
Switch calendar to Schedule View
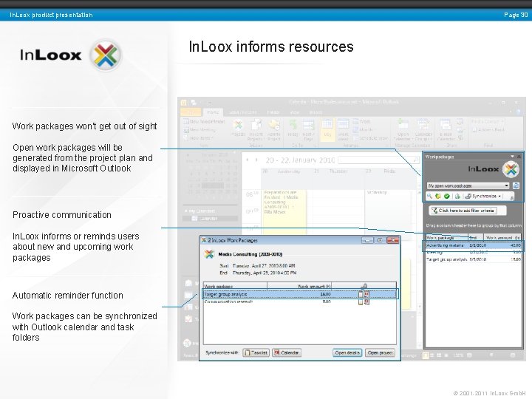370,138
